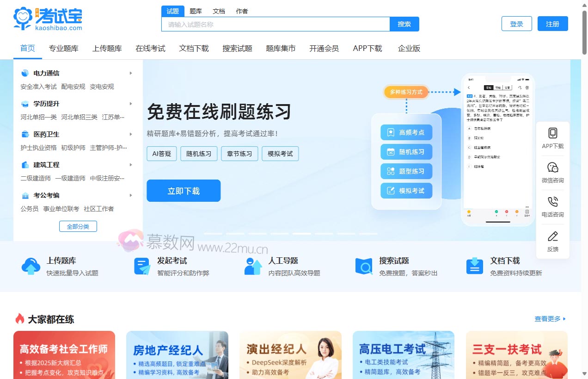Click the 医药卫生 category icon
This screenshot has width=588, height=379.
click(24, 134)
